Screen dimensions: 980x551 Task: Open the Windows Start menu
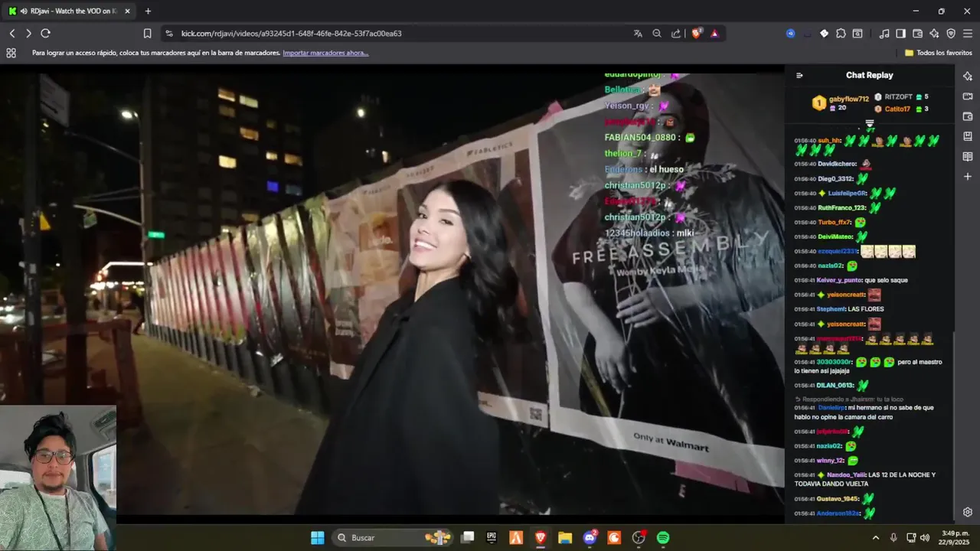click(x=317, y=538)
